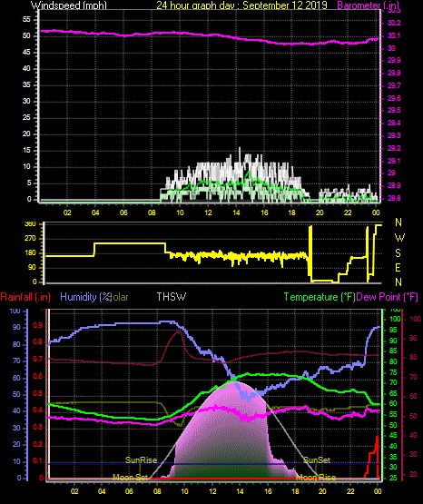This screenshot has height=504, width=423.
Task: Click the S wind direction letter
Action: point(398,253)
